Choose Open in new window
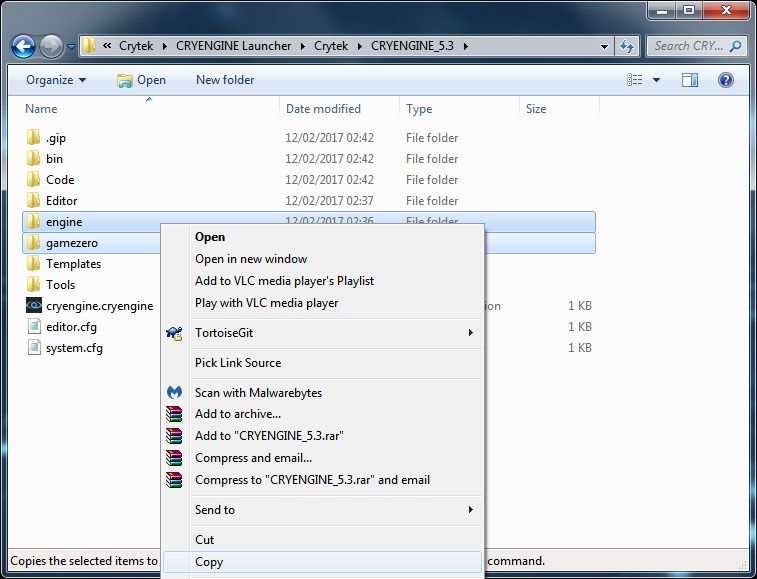 tap(322, 259)
